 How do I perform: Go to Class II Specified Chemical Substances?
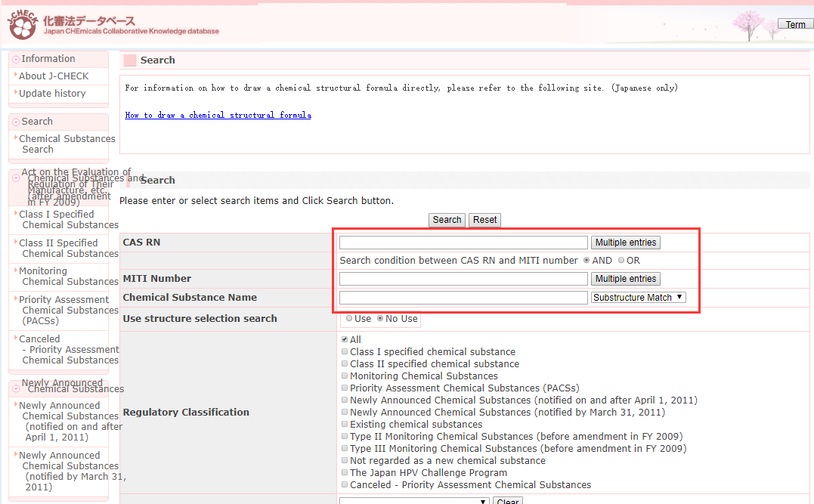(x=67, y=248)
